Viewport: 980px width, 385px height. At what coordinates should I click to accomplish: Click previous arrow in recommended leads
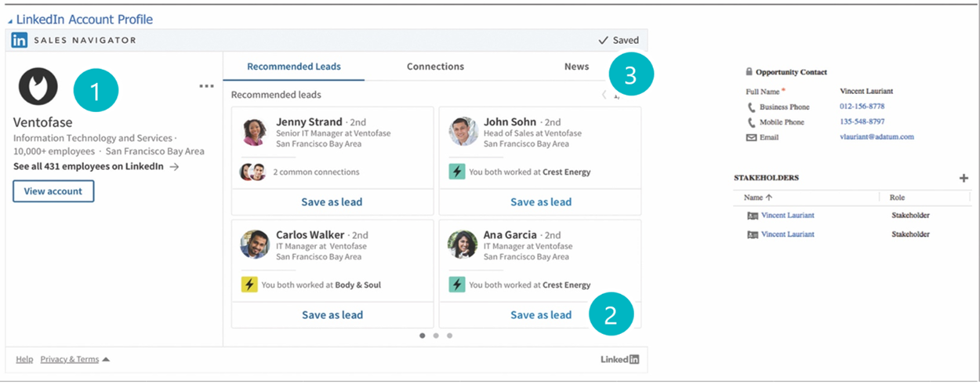(x=604, y=95)
